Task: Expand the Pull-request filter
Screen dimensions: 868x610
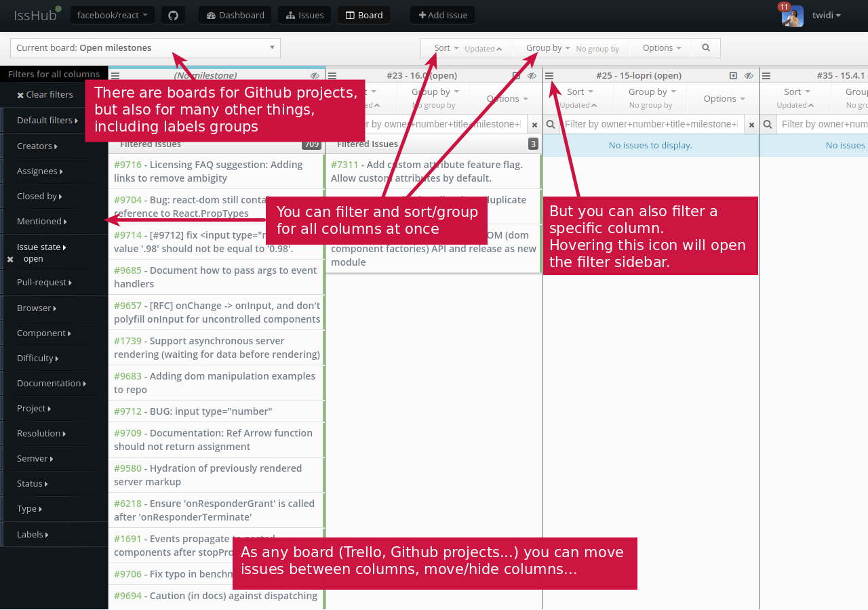Action: point(45,283)
